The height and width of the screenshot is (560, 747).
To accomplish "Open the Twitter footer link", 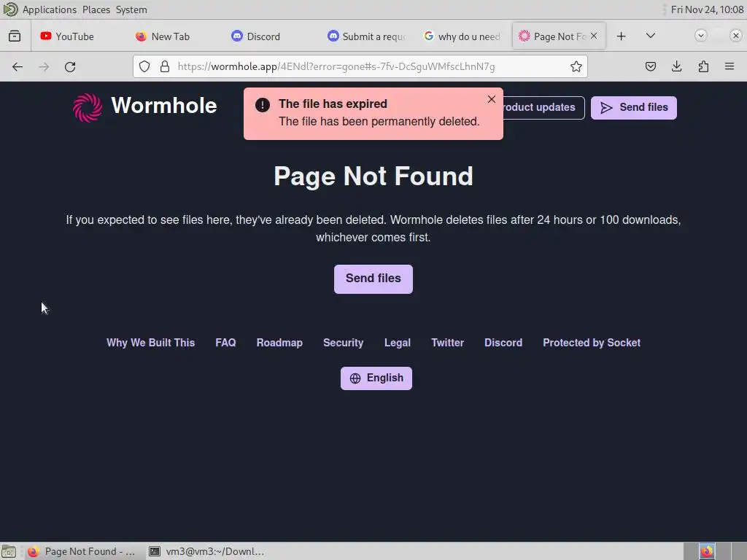I will (447, 343).
